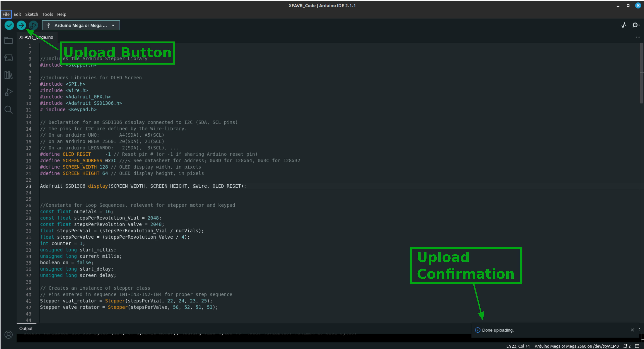This screenshot has height=349, width=644.
Task: Open the Library Manager sidebar panel
Action: coord(8,75)
